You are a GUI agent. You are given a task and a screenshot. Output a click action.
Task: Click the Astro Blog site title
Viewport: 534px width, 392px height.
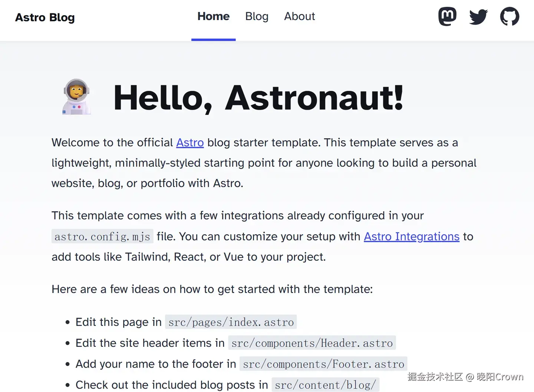[45, 17]
